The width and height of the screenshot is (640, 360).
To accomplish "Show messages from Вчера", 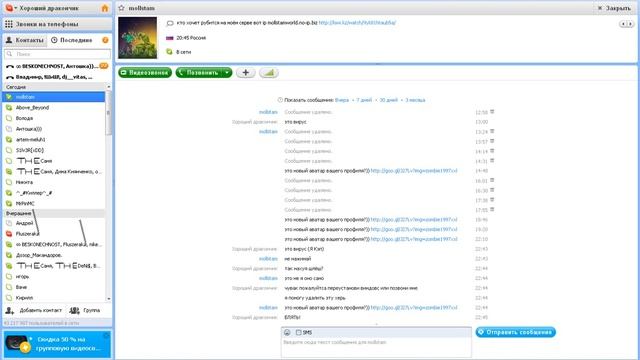I will click(342, 100).
